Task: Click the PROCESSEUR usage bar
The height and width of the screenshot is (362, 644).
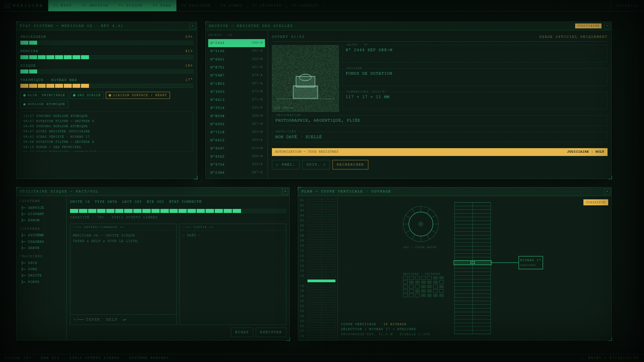Action: click(106, 43)
